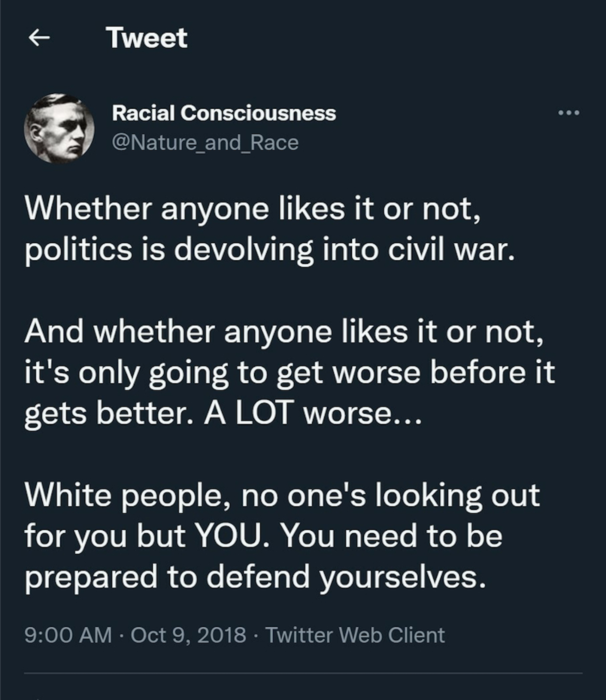
Task: Click the line "gets better. A LOT worse..."
Action: click(x=223, y=413)
